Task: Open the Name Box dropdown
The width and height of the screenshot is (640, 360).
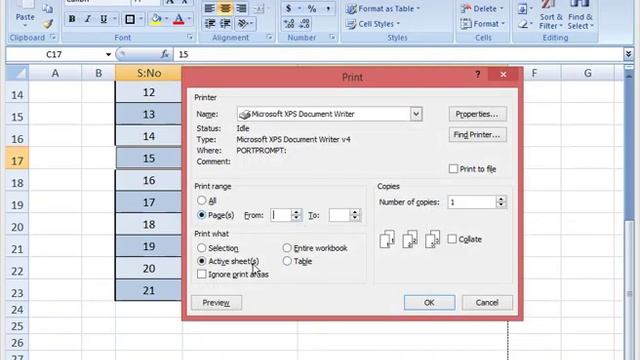Action: [108, 54]
